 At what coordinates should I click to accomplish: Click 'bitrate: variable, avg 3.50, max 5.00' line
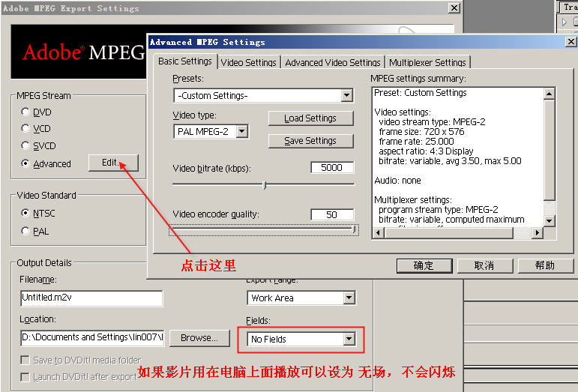point(450,161)
